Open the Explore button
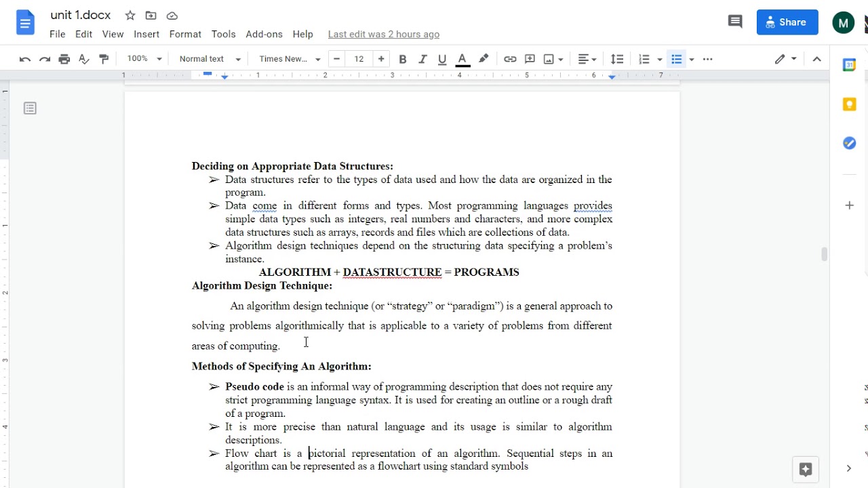 coord(806,469)
